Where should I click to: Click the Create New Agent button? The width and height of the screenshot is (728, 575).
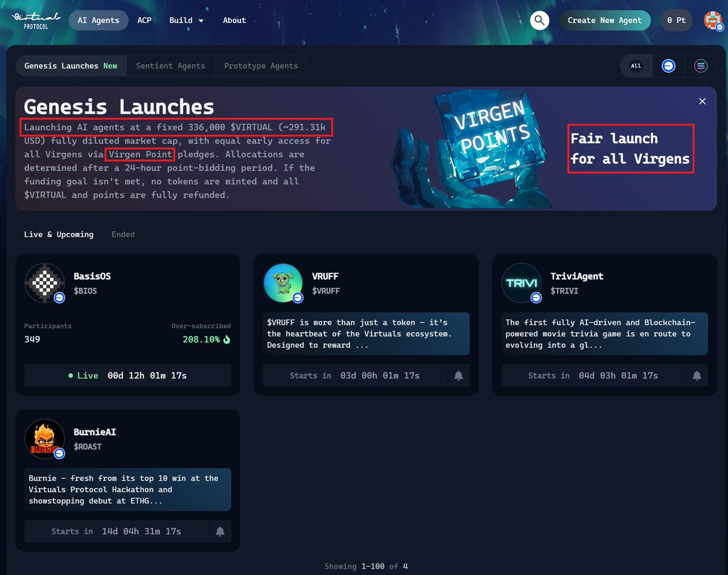605,20
